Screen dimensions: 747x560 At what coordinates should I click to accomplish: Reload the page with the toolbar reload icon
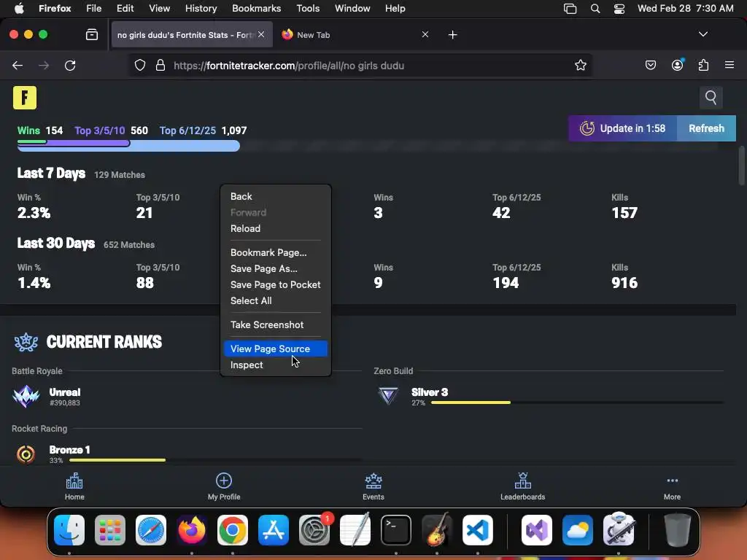point(70,66)
